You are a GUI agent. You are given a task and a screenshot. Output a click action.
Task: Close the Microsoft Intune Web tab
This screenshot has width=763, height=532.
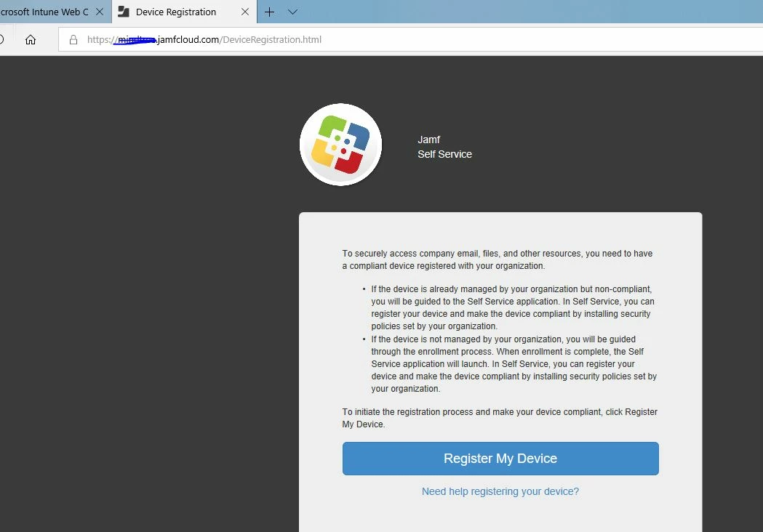(x=100, y=12)
